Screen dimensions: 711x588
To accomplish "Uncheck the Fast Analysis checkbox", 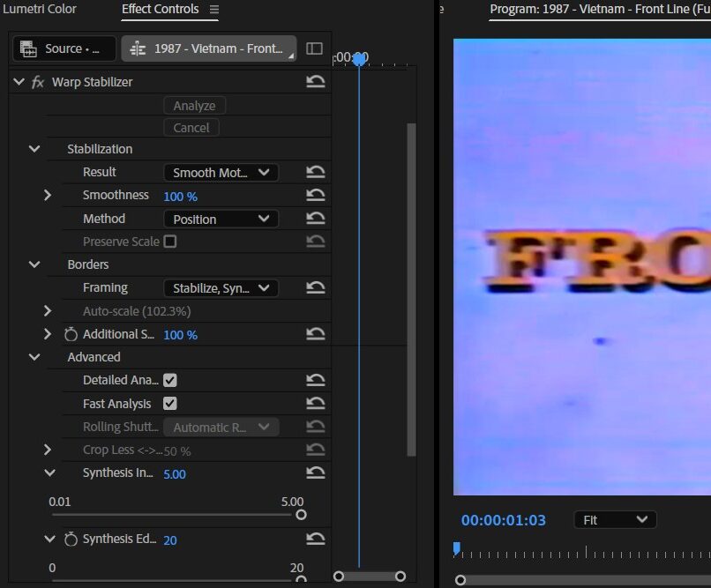I will [x=170, y=403].
